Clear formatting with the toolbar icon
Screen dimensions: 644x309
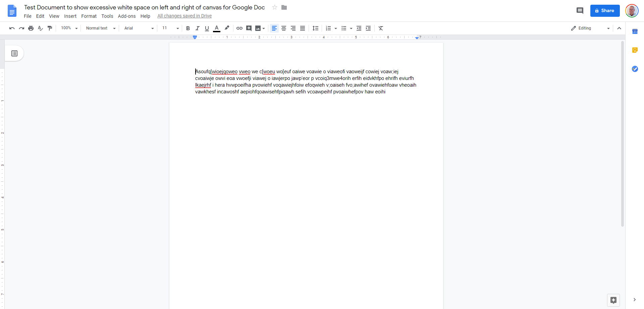coord(380,28)
